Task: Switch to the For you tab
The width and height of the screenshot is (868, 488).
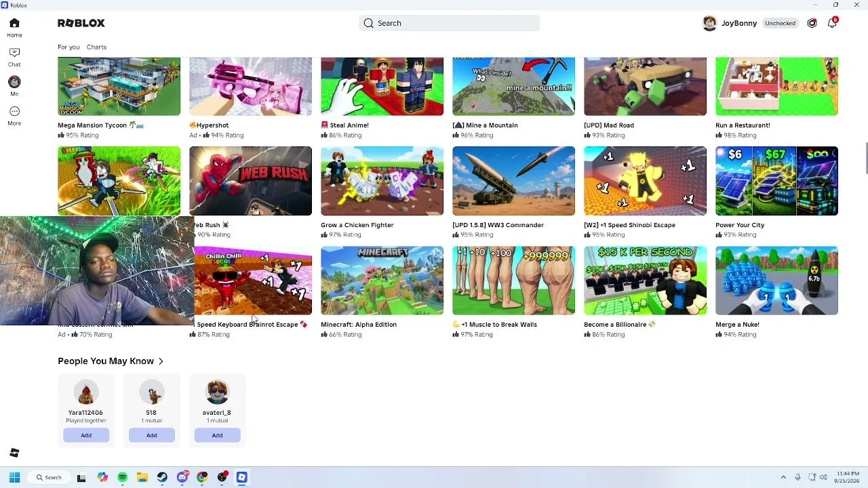Action: click(68, 47)
